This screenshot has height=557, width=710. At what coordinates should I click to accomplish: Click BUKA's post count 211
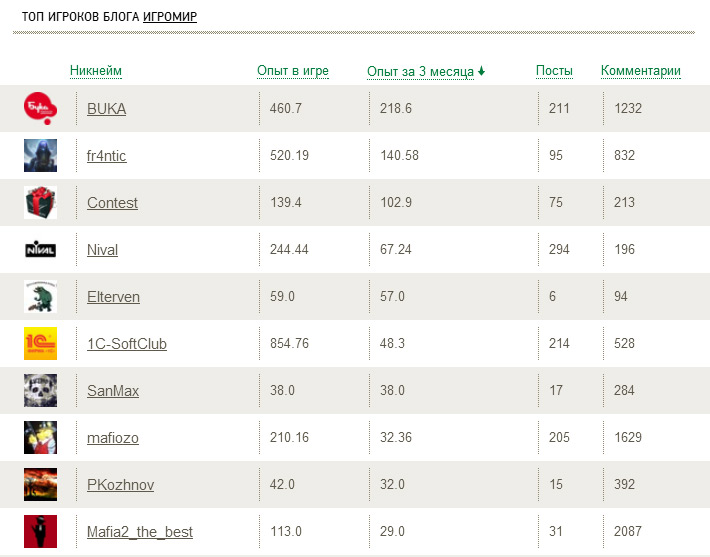pos(559,108)
